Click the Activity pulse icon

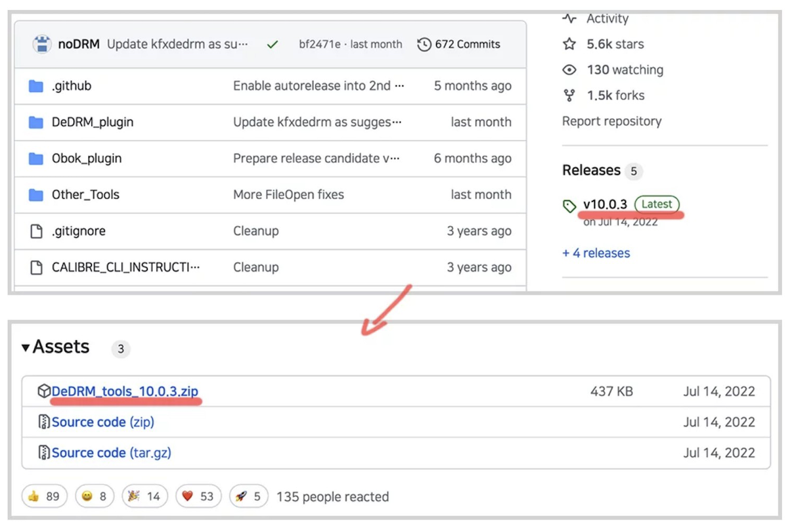click(x=569, y=18)
